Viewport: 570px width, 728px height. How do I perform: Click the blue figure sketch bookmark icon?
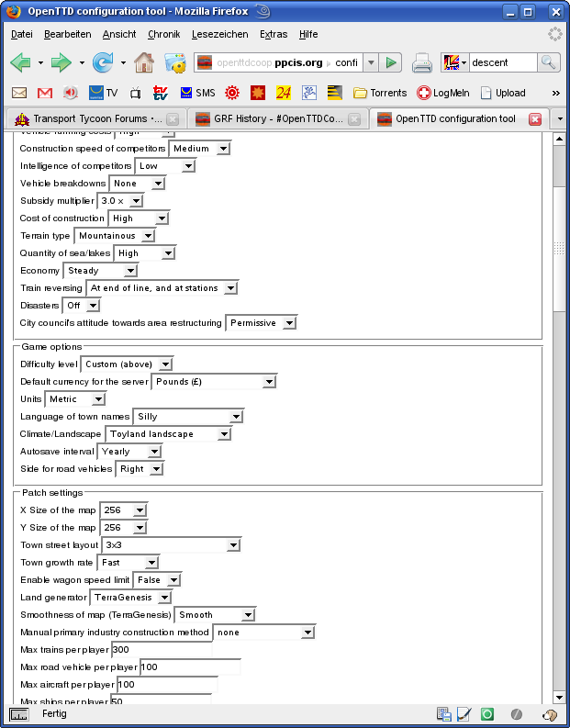[x=308, y=93]
